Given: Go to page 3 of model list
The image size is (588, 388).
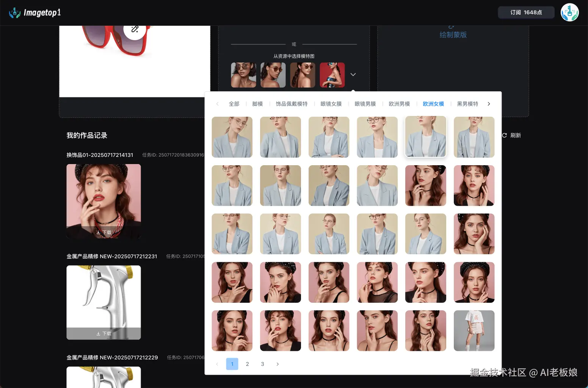Looking at the screenshot, I should tap(262, 364).
